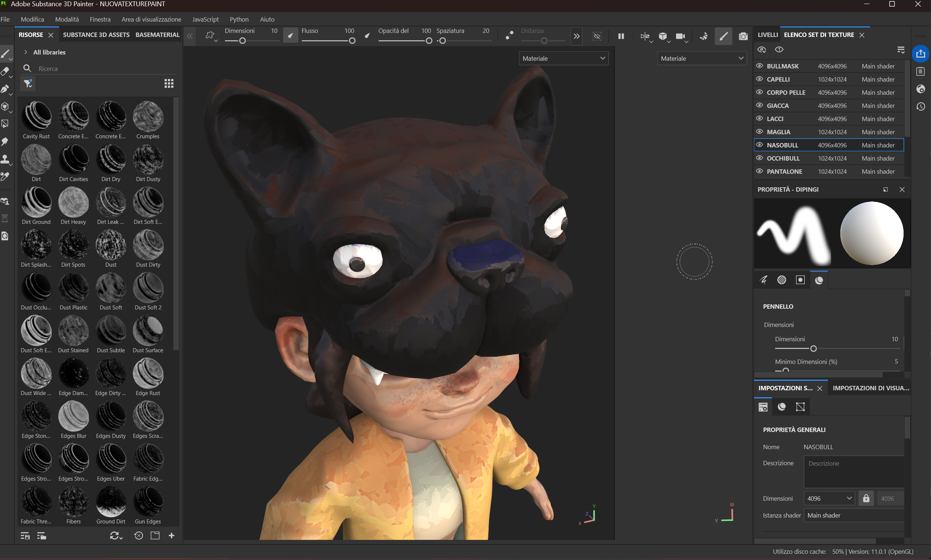Screen dimensions: 931x560
Task: Select the Smudge tool
Action: (x=5, y=142)
